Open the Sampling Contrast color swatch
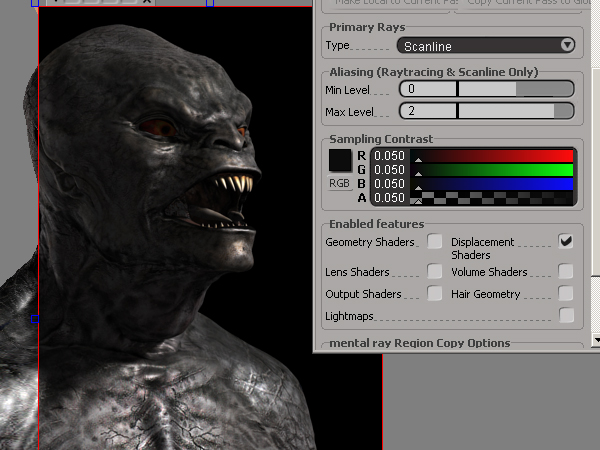 [x=340, y=160]
